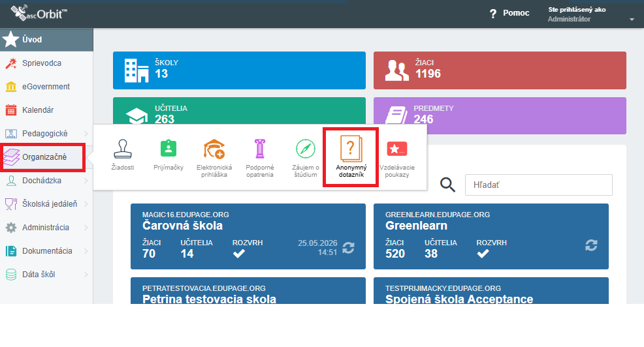Click the Organizačné layers icon
Screen dimensions: 644x347
[x=11, y=157]
